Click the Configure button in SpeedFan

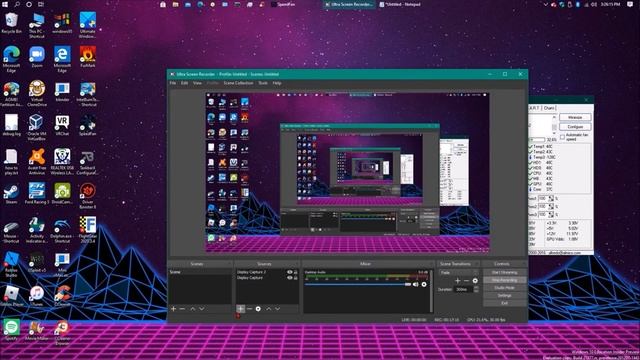pyautogui.click(x=575, y=127)
